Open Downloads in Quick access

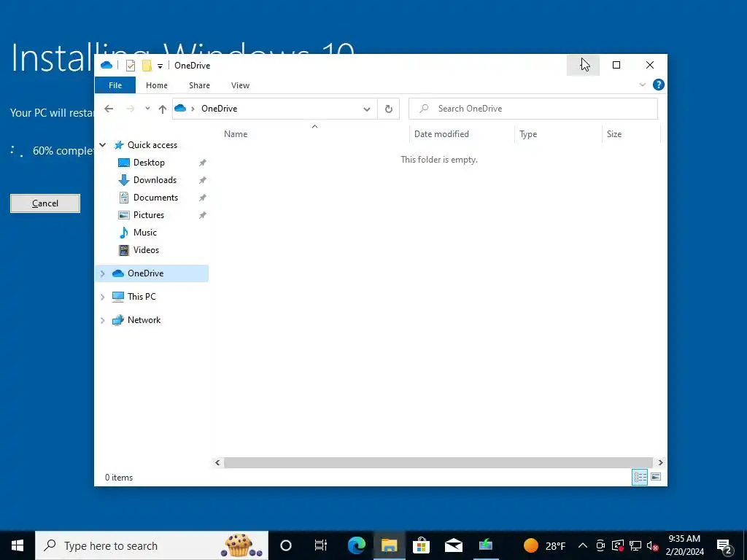tap(155, 180)
